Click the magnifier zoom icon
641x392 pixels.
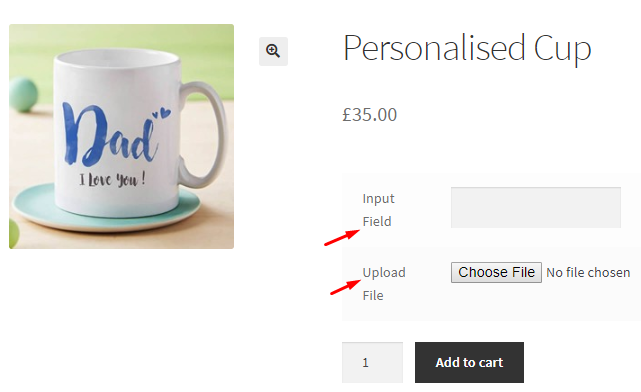(273, 51)
